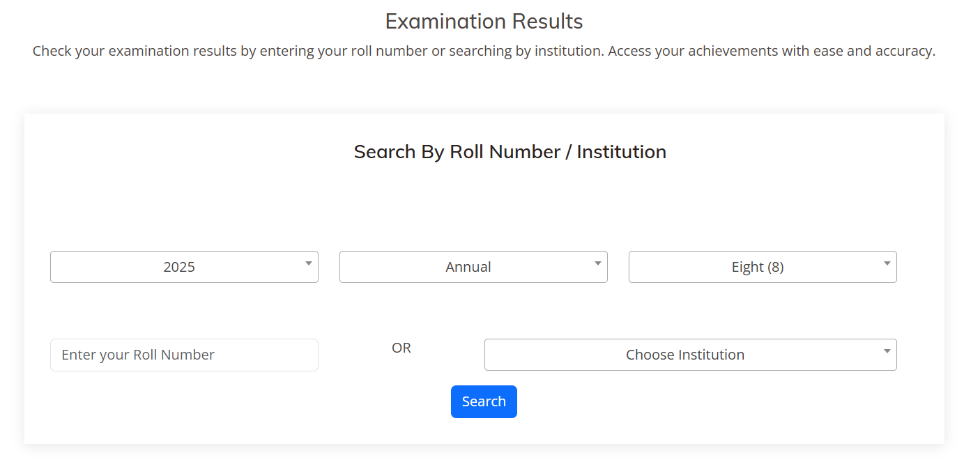Click the description text under Examination Results
Viewport: 980px width, 469px height.
coord(484,52)
